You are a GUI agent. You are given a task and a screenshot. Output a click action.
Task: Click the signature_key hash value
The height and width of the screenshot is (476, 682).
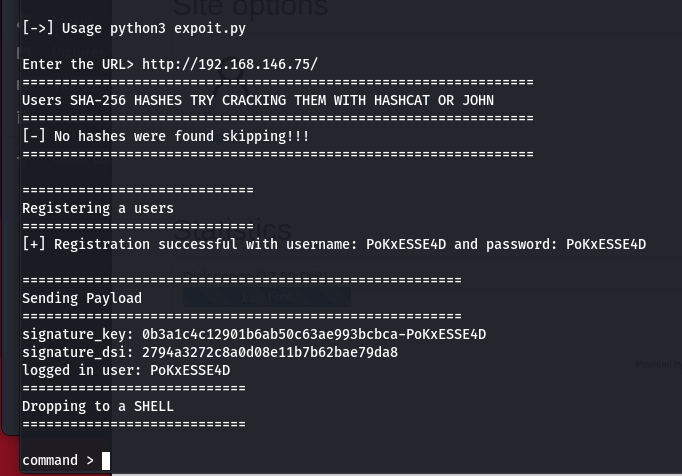pos(314,334)
